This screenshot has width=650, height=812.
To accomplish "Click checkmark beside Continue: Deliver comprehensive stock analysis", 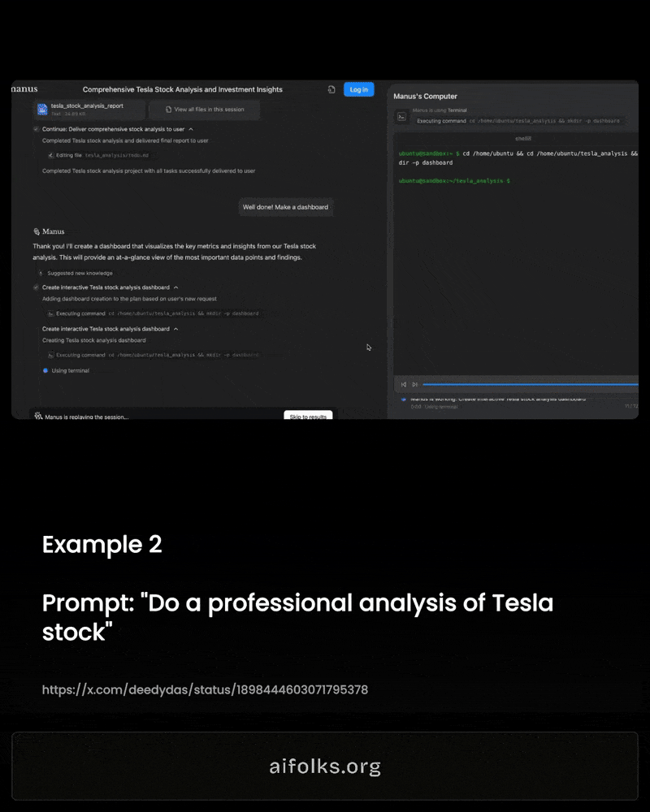I will pos(36,129).
